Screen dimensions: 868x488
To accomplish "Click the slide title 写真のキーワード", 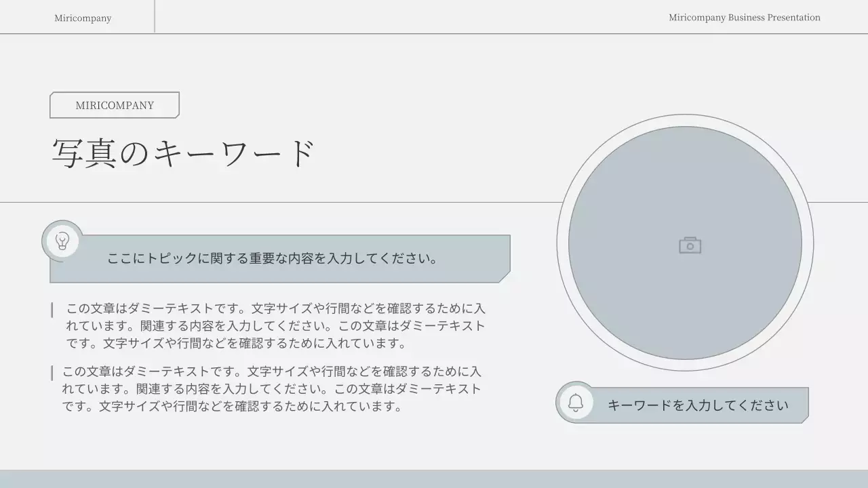I will point(184,150).
